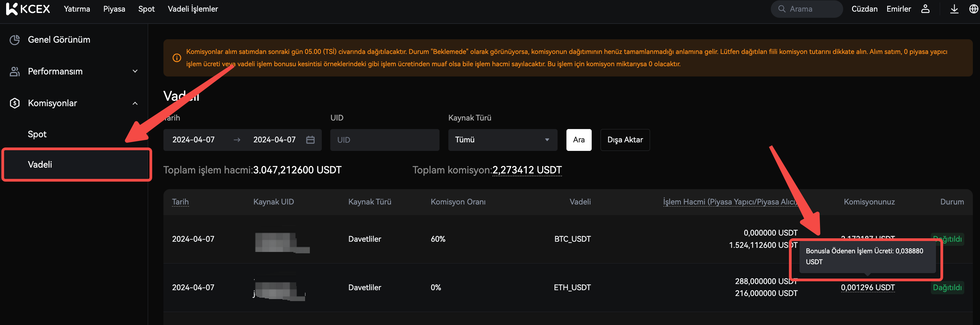Viewport: 980px width, 325px height.
Task: Click the calendar icon in date field
Action: 310,140
